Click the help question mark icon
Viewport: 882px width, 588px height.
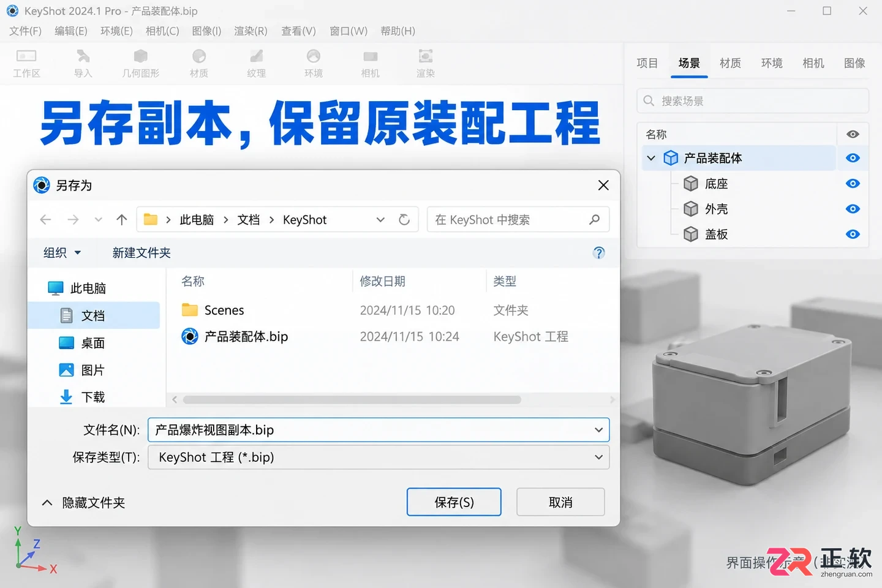coord(599,253)
